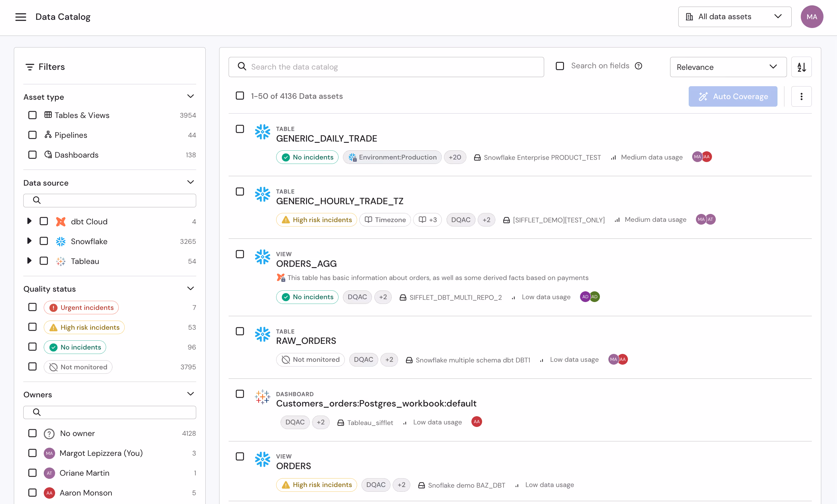Select the GENERIC_DAILY_TRADE row checkbox
This screenshot has height=504, width=837.
240,129
